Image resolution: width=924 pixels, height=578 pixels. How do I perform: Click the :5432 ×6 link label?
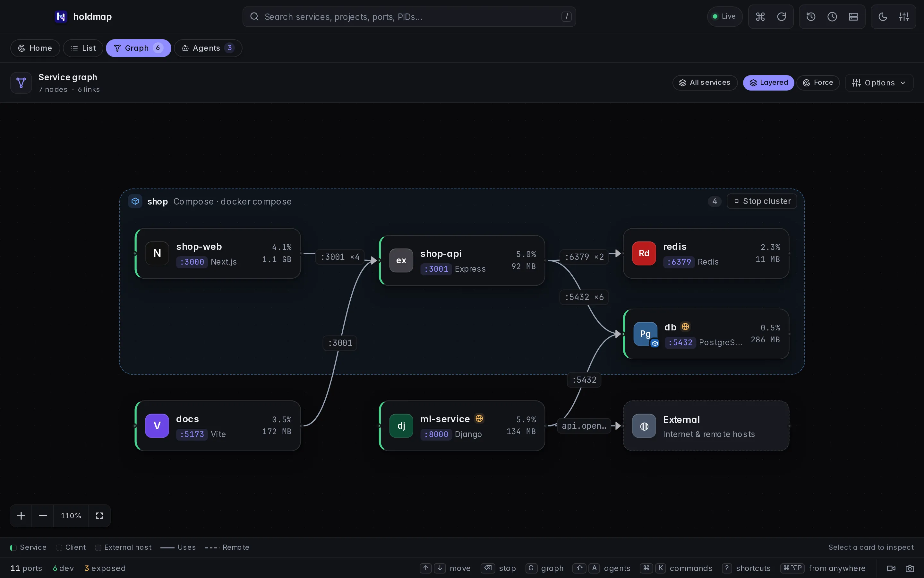(584, 297)
